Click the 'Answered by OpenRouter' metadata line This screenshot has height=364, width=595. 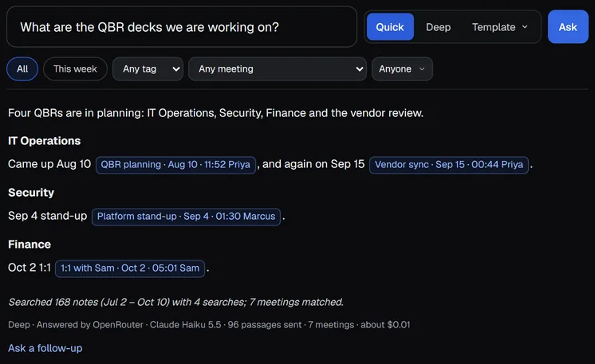[209, 325]
